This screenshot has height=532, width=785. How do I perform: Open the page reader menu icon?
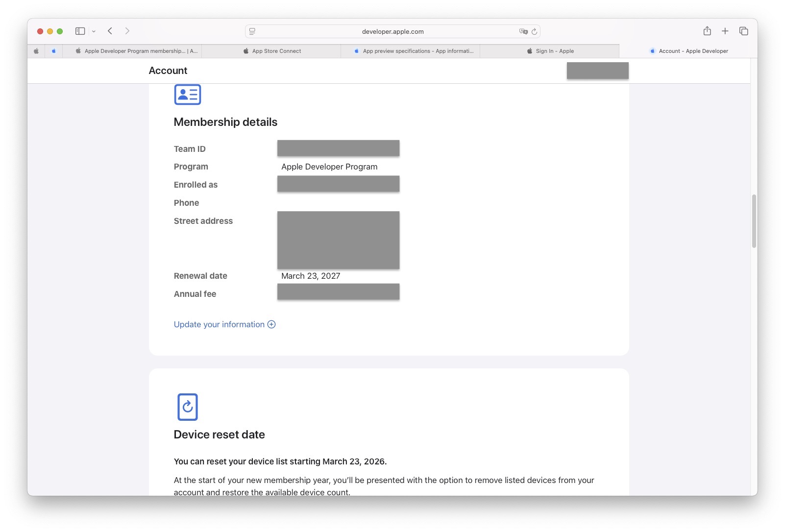pos(252,31)
